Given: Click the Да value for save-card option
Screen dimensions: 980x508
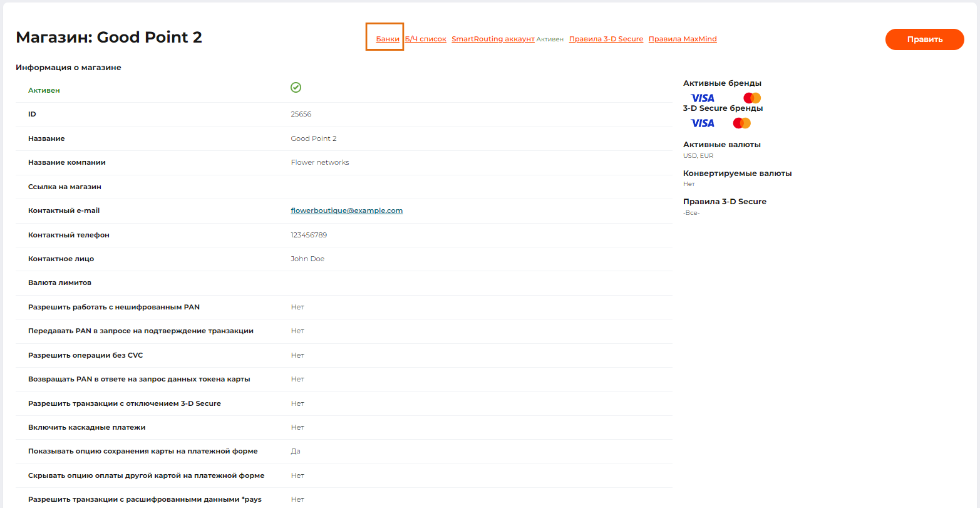Looking at the screenshot, I should [296, 452].
